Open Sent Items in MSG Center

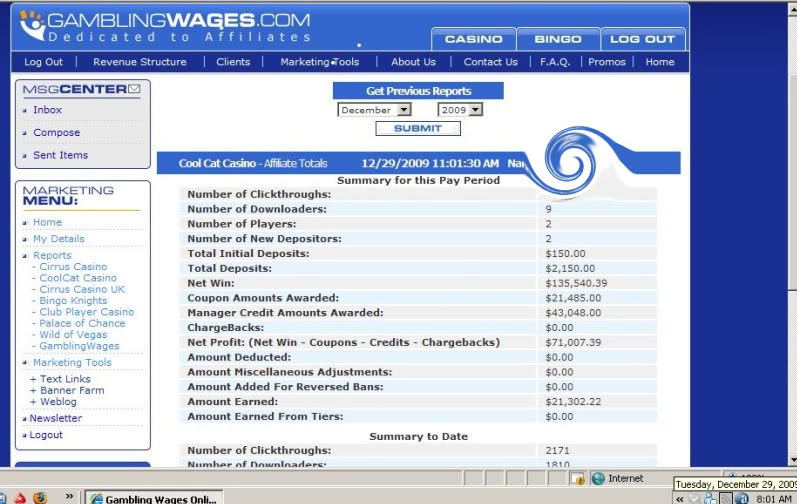click(60, 155)
